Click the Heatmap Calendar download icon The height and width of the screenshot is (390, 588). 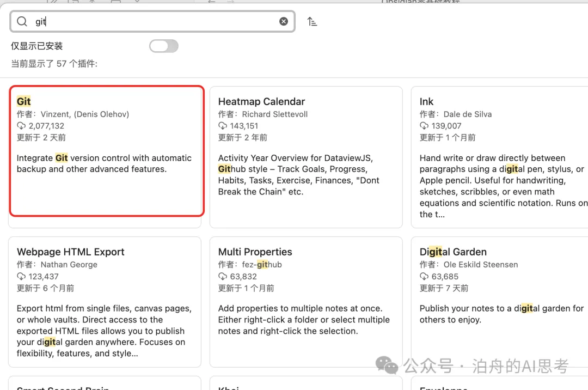pyautogui.click(x=223, y=126)
